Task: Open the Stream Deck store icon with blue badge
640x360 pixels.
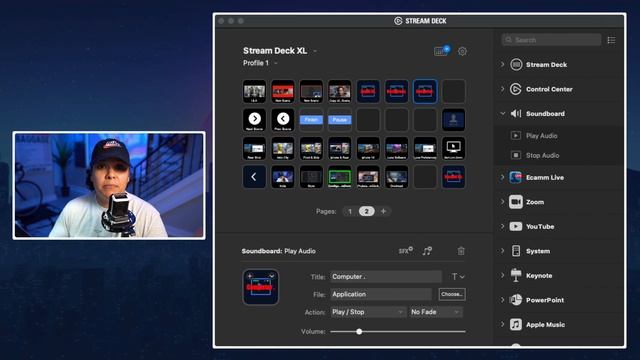Action: click(441, 51)
